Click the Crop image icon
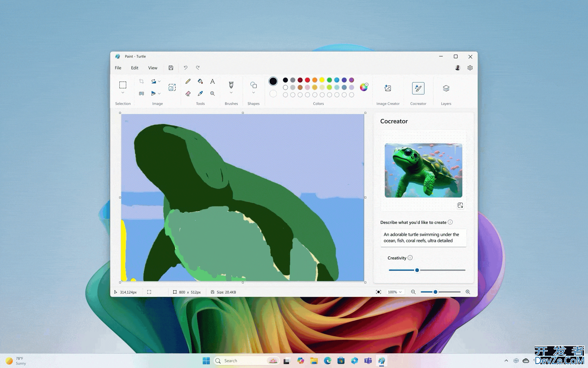Image resolution: width=588 pixels, height=368 pixels. pyautogui.click(x=142, y=81)
